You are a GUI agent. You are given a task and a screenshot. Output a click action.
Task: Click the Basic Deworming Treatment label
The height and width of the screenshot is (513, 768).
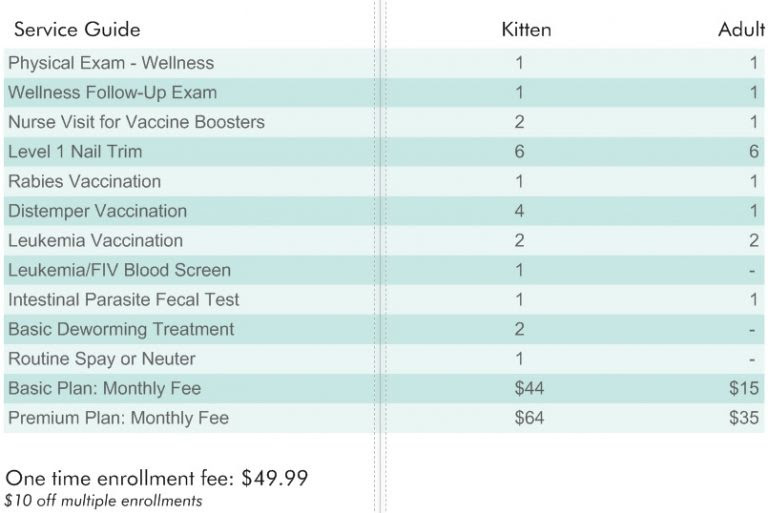(121, 329)
